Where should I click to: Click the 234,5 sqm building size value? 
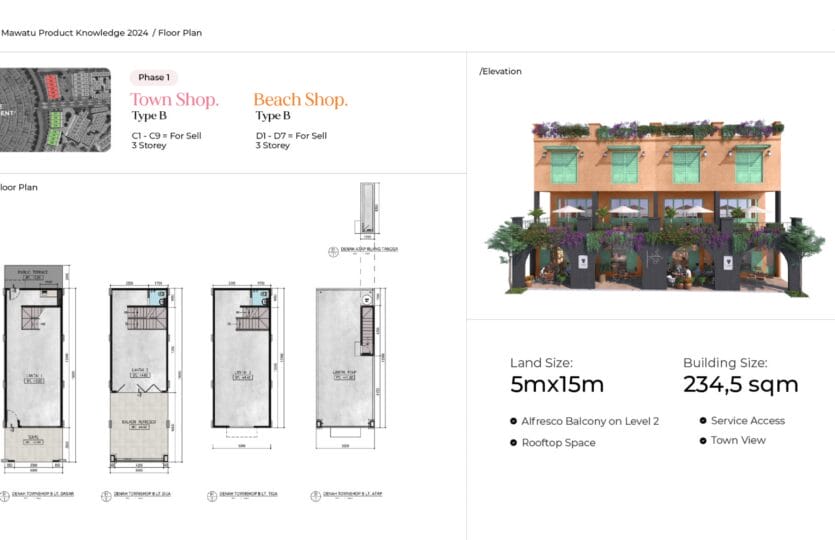[740, 385]
